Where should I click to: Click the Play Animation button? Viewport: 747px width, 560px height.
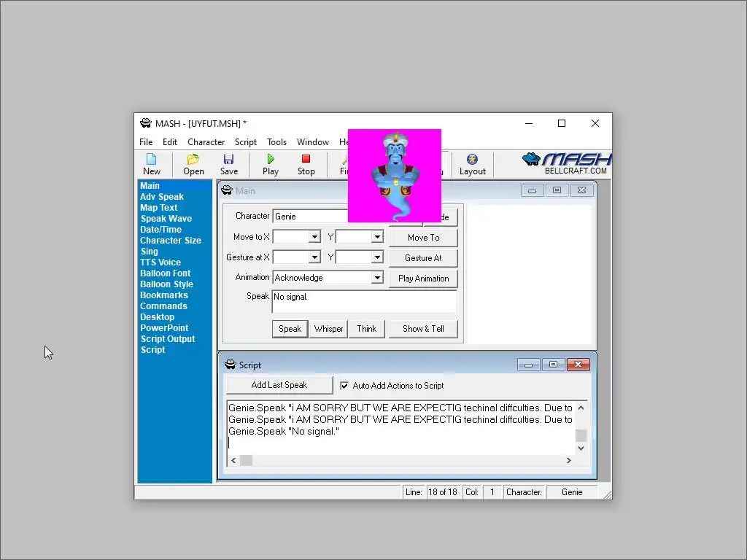(423, 278)
